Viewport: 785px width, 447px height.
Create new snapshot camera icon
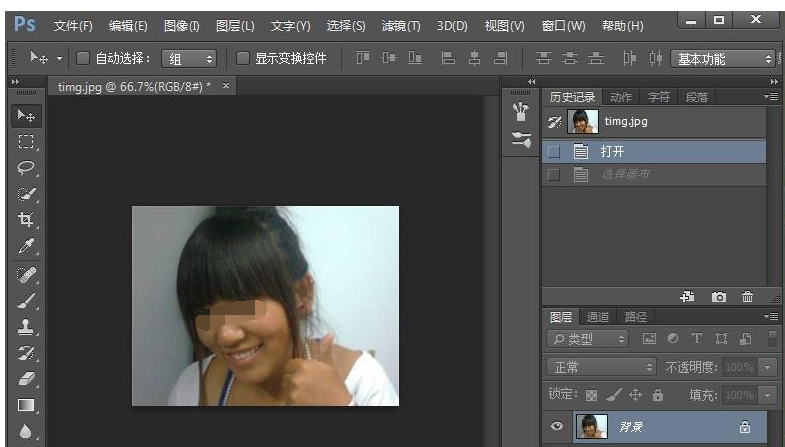pos(718,297)
